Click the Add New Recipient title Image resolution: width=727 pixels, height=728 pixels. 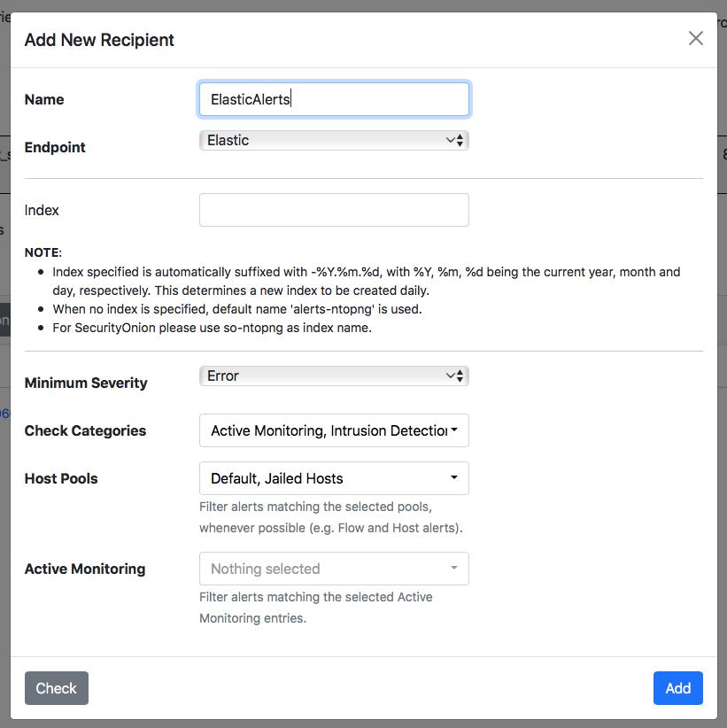pyautogui.click(x=99, y=40)
